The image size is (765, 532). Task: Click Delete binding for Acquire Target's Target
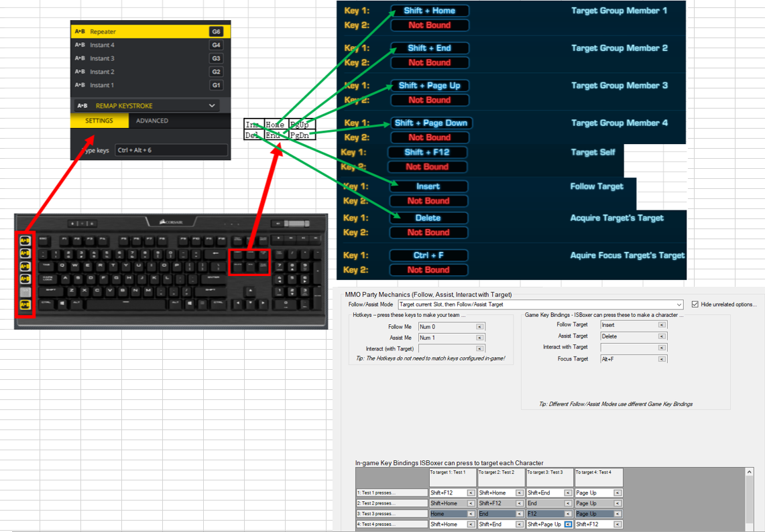click(429, 218)
